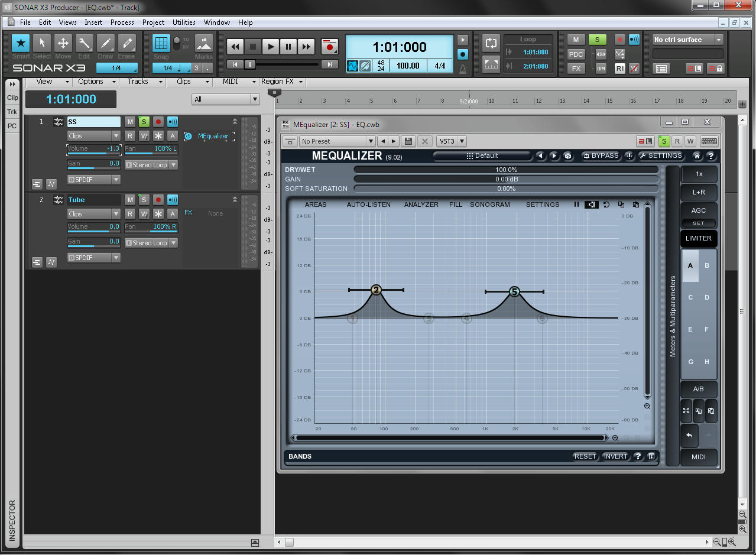
Task: Pick the Edit wrench tool
Action: click(85, 43)
